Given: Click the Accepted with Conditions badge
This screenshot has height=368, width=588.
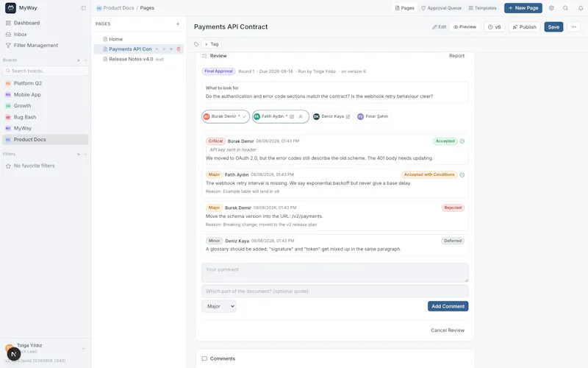Looking at the screenshot, I should click(429, 174).
